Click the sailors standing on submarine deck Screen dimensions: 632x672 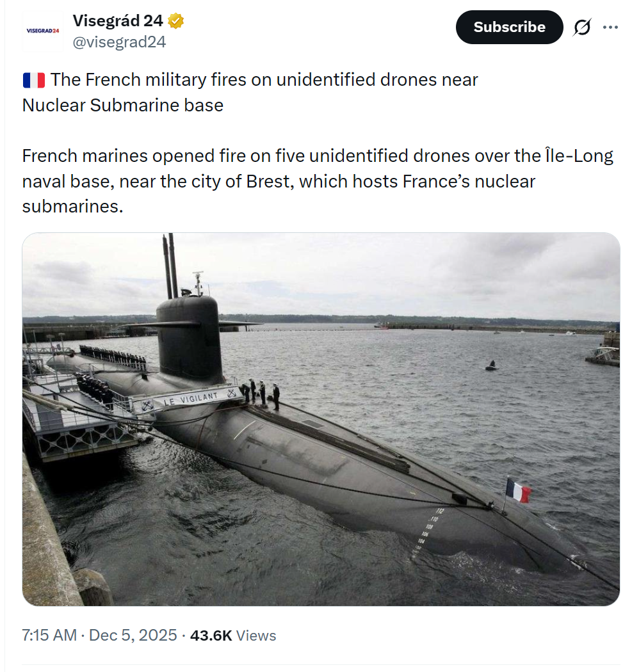261,392
